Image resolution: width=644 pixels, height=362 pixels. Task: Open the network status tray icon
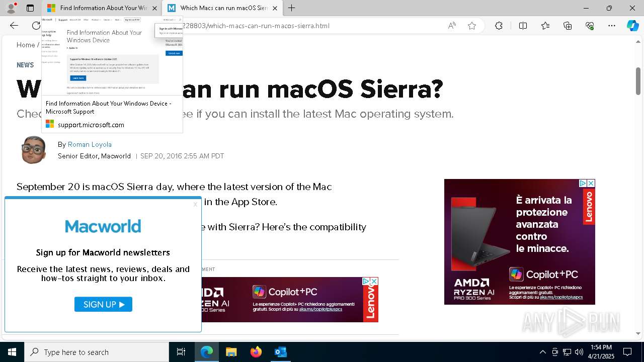tap(567, 352)
